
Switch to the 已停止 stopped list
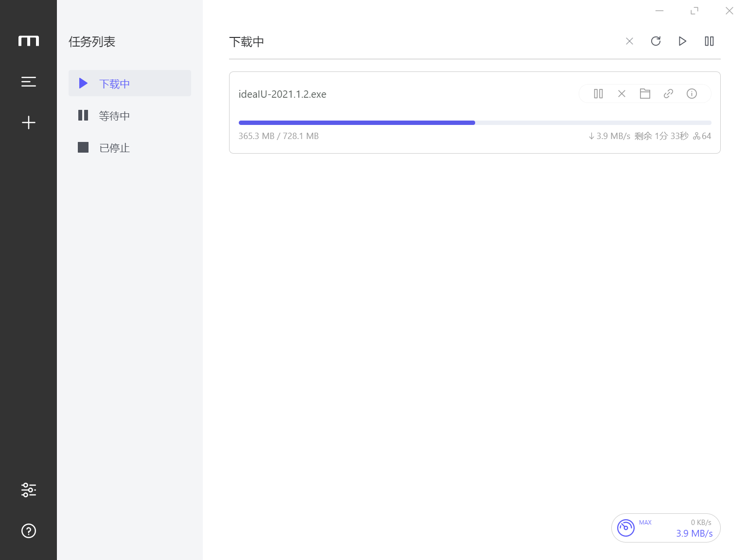click(x=114, y=147)
